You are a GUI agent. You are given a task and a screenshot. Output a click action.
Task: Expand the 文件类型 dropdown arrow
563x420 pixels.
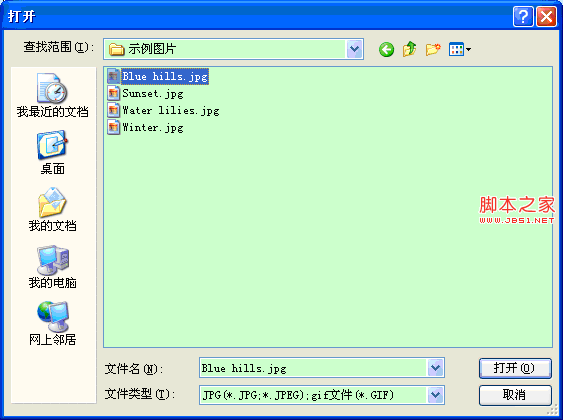pos(435,395)
